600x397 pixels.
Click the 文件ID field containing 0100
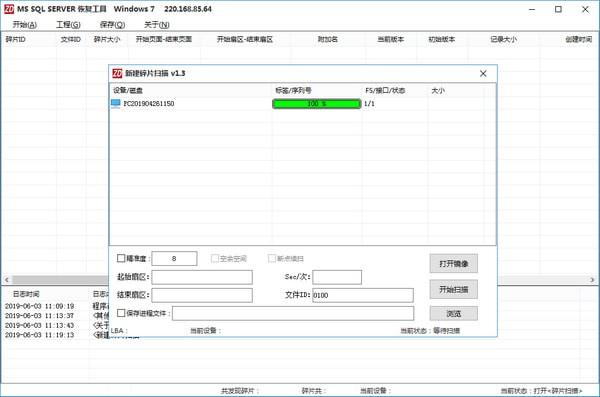click(x=363, y=295)
